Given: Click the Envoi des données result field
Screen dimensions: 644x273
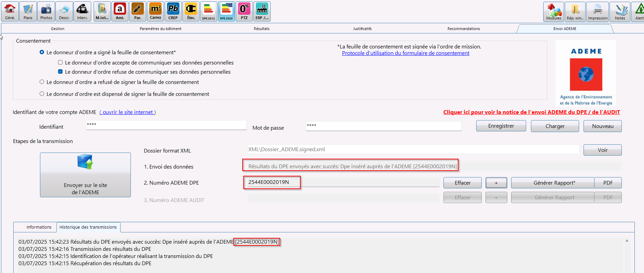Looking at the screenshot, I should (x=435, y=166).
